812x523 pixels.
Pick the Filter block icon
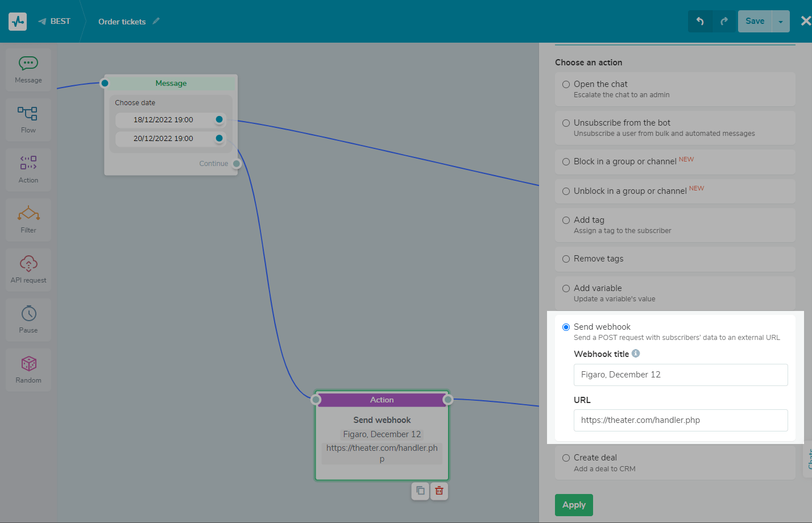[28, 219]
